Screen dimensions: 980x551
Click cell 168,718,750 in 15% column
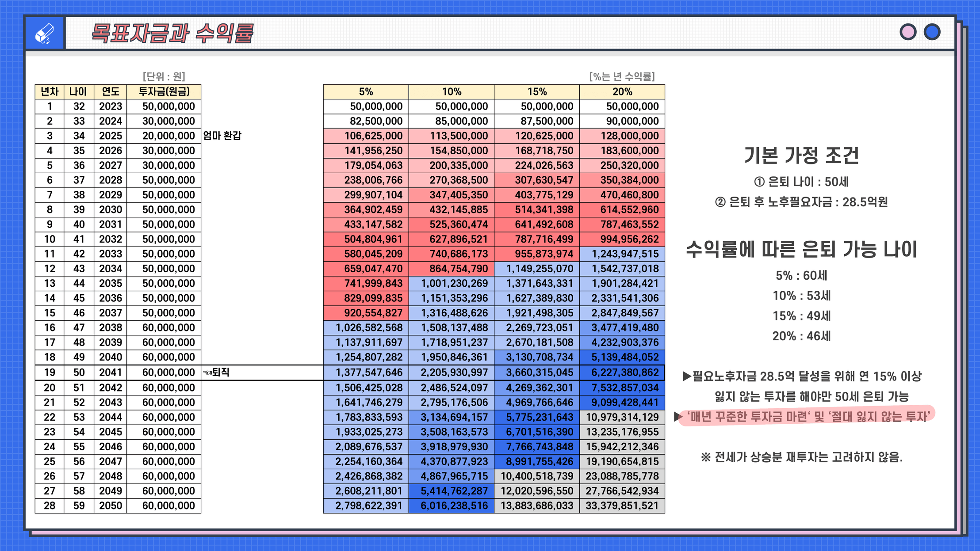[536, 151]
